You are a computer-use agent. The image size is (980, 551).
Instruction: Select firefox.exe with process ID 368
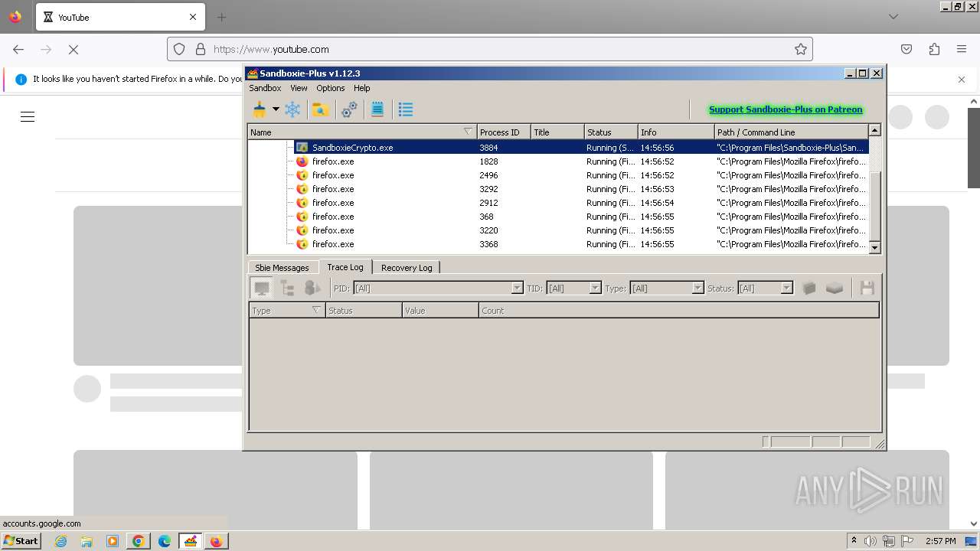click(x=558, y=217)
